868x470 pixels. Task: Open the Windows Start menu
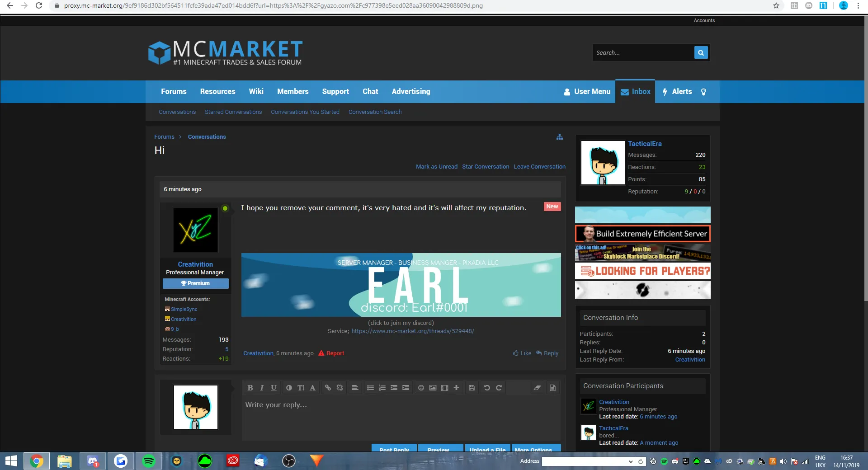pos(11,461)
